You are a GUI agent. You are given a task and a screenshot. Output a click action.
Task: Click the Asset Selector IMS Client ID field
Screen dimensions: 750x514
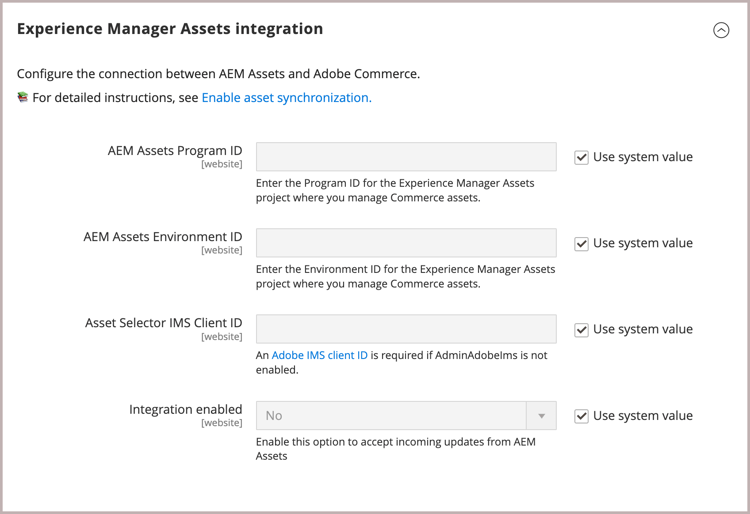click(x=406, y=329)
